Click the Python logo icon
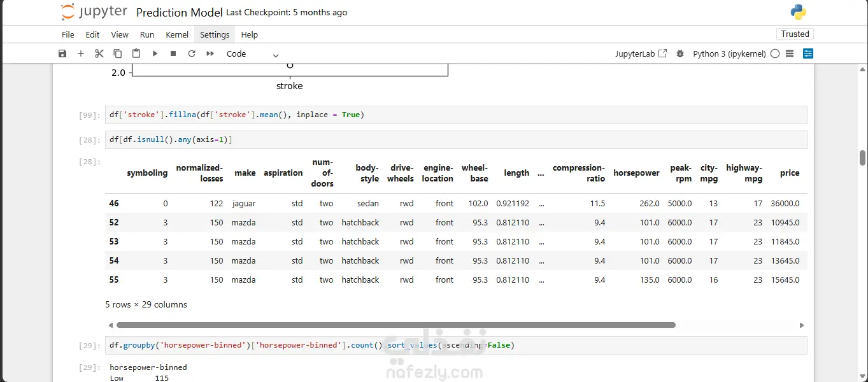 [798, 12]
